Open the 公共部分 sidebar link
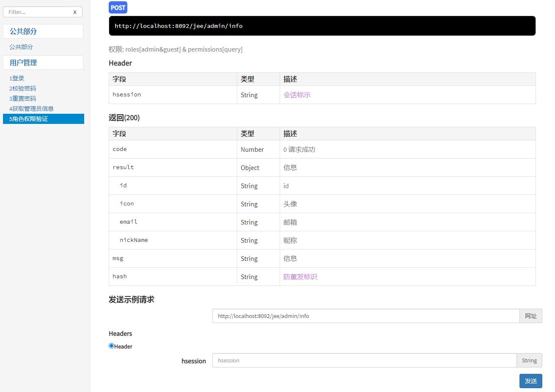555x392 pixels. 21,47
